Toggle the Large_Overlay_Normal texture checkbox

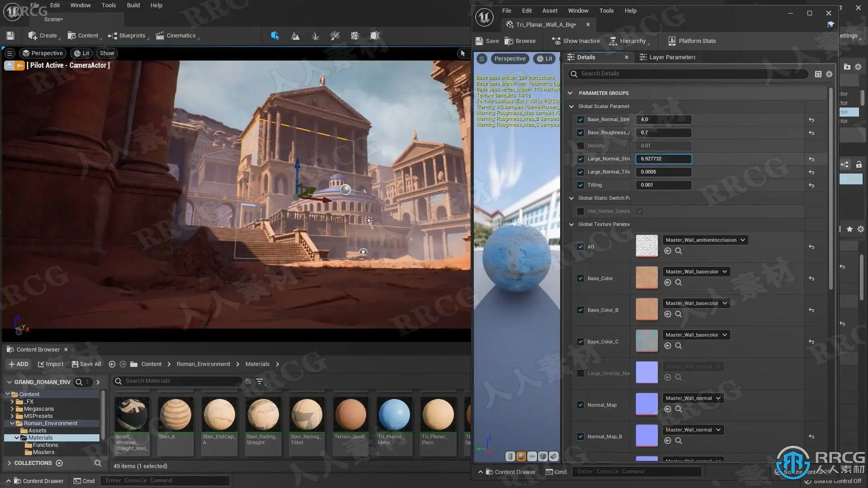pos(580,373)
